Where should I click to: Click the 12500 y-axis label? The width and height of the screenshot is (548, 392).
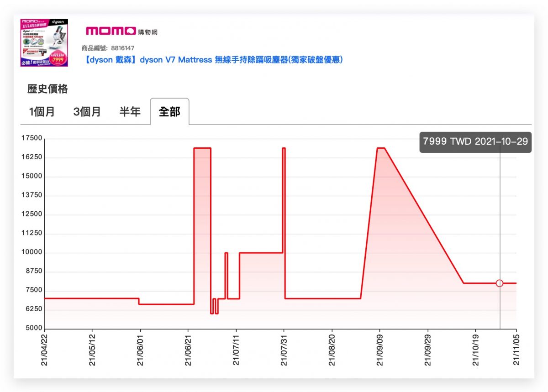[x=32, y=214]
